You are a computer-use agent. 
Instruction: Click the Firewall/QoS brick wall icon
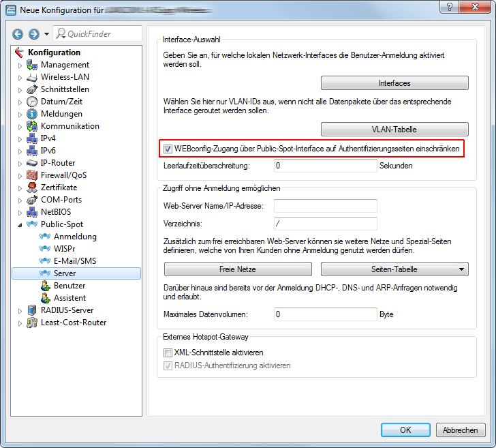(32, 175)
